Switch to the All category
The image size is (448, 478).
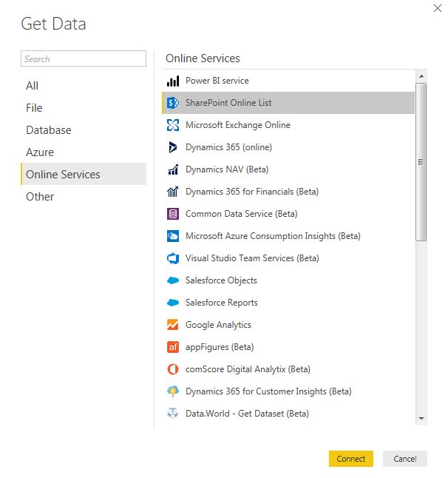coord(33,86)
